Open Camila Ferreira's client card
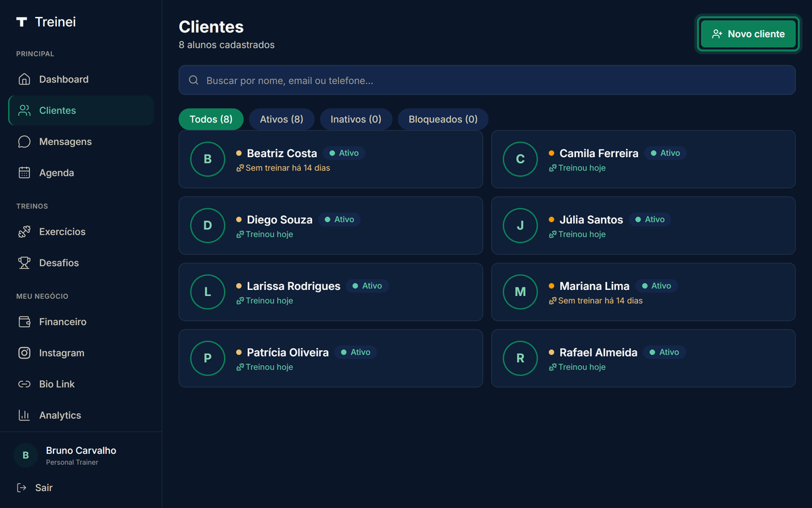The height and width of the screenshot is (508, 812). (x=644, y=159)
